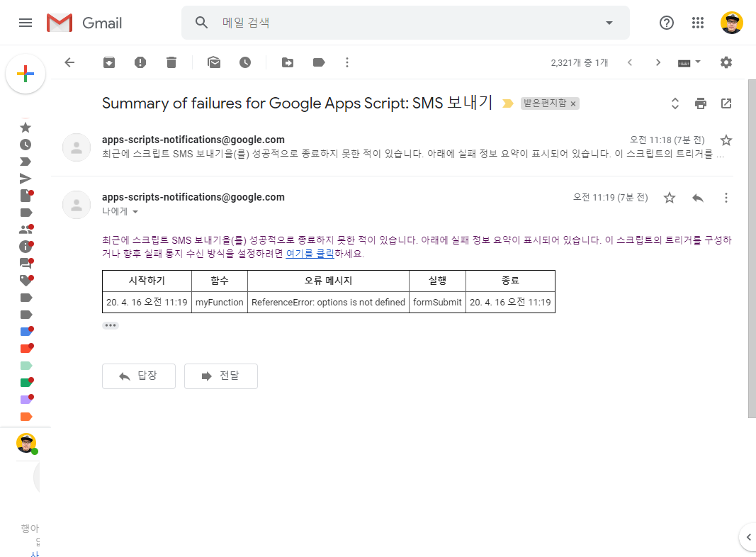Show trimmed content ellipsis below table
Viewport: 756px width, 557px height.
(111, 325)
